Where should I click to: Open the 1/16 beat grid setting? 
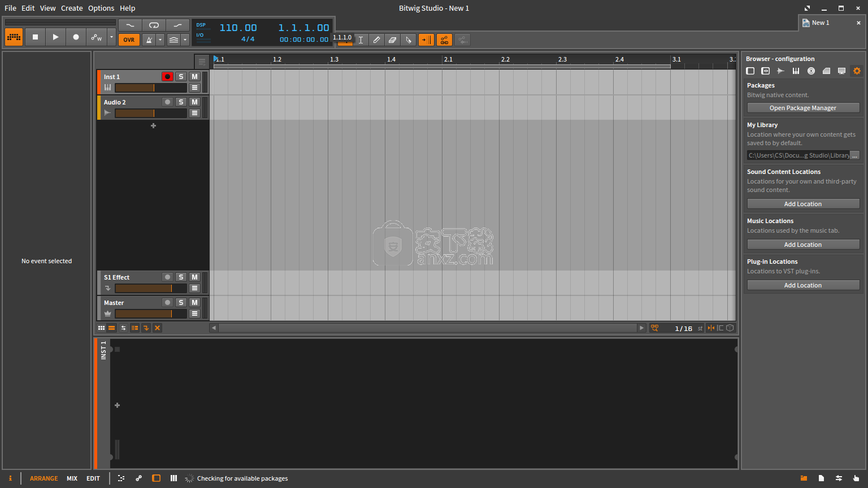(x=683, y=328)
